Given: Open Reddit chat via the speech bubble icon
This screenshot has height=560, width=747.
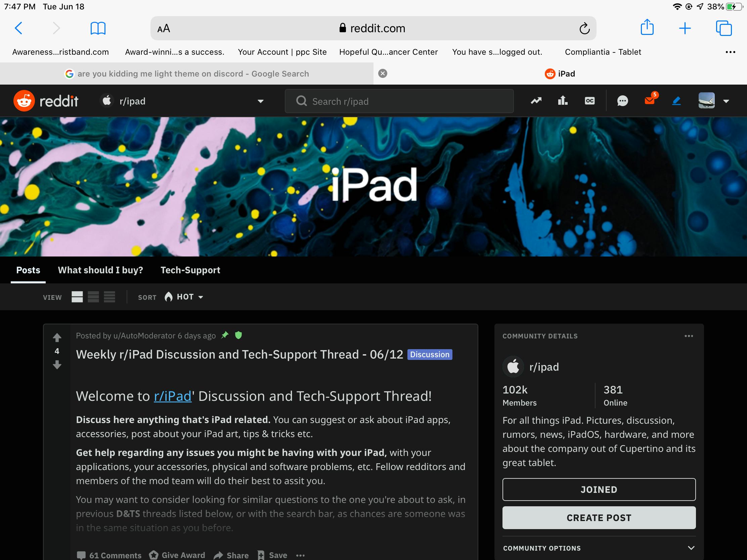Looking at the screenshot, I should tap(622, 101).
